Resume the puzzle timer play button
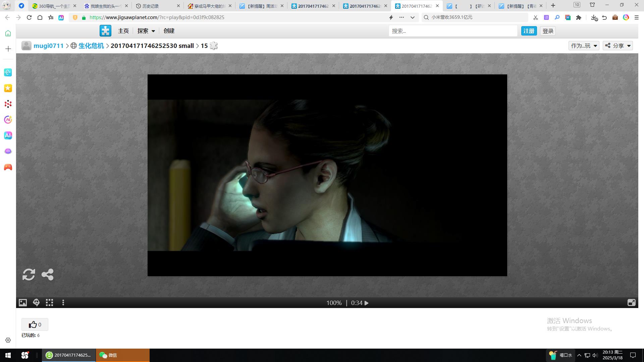This screenshot has height=362, width=644. [x=367, y=303]
